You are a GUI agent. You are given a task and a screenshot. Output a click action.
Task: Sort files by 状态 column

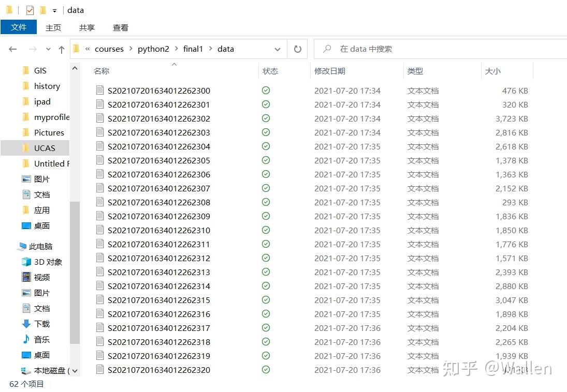point(270,71)
